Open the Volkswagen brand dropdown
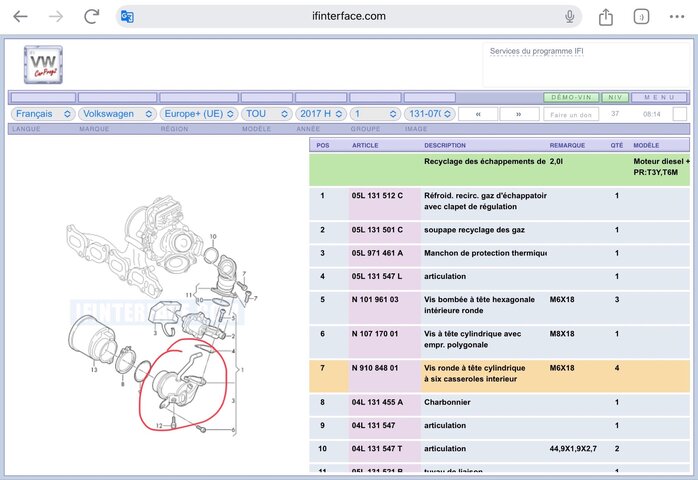The image size is (698, 480). pos(117,114)
